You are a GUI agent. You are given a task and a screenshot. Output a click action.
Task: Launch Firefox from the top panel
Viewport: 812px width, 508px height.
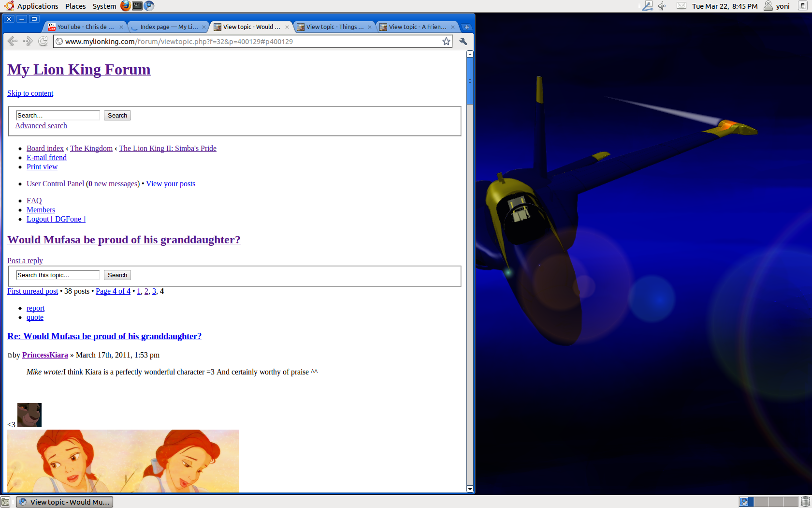[126, 6]
